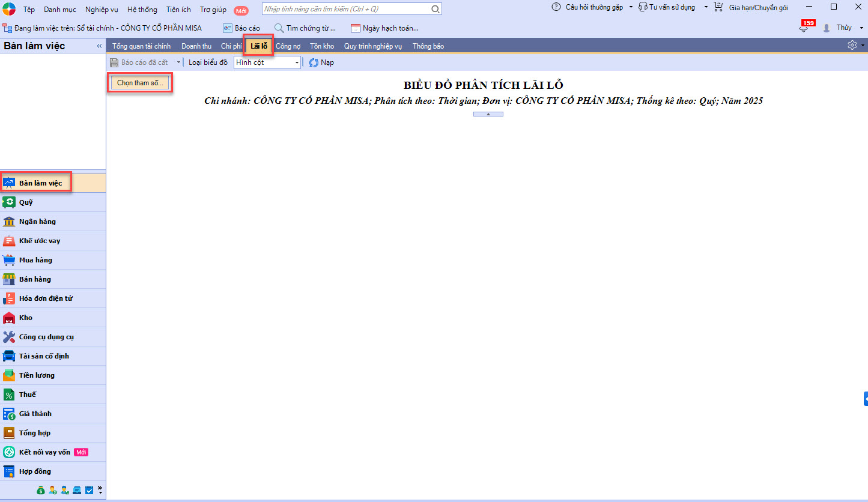The height and width of the screenshot is (502, 868).
Task: Expand the Thủy user account dropdown
Action: (x=862, y=28)
